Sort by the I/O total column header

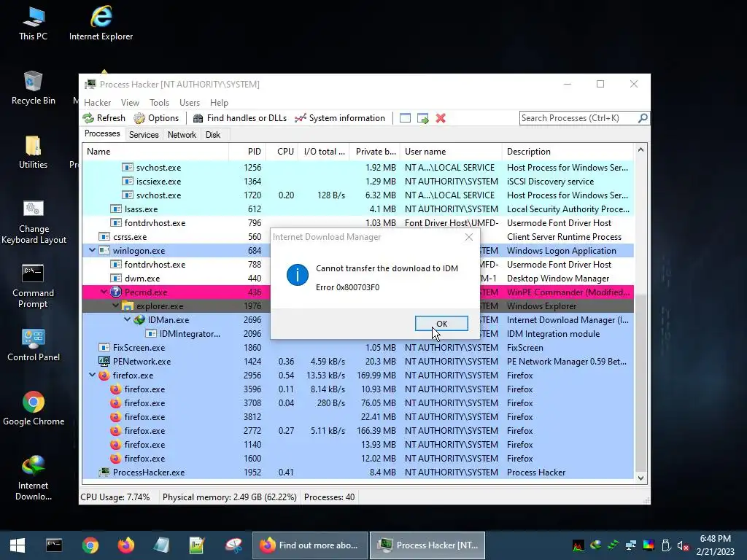324,152
